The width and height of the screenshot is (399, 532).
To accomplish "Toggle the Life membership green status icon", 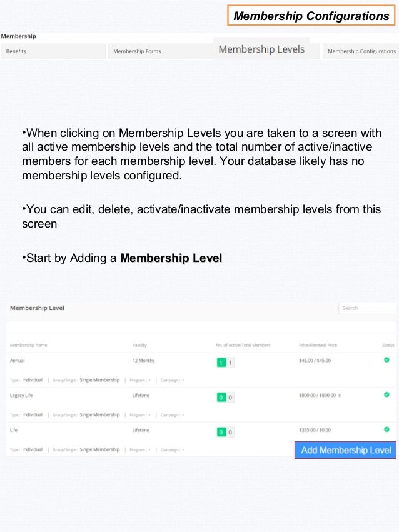I will click(386, 429).
